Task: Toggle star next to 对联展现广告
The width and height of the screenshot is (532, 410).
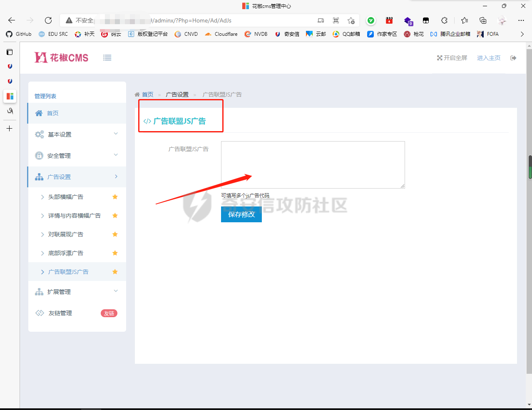Action: pos(115,234)
